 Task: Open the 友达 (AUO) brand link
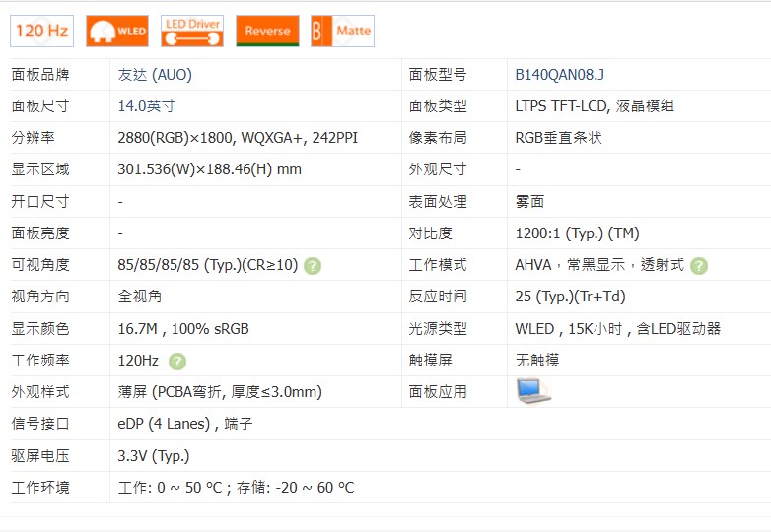pos(155,75)
